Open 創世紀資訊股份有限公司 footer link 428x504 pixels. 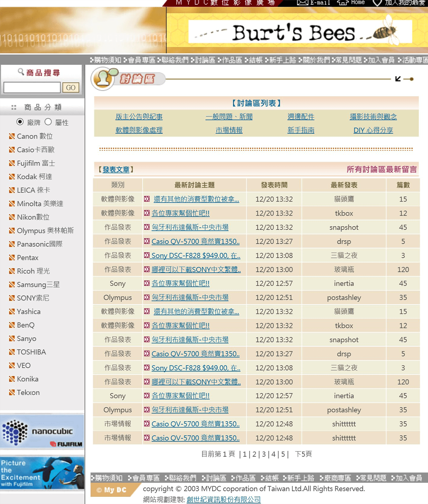(x=224, y=500)
